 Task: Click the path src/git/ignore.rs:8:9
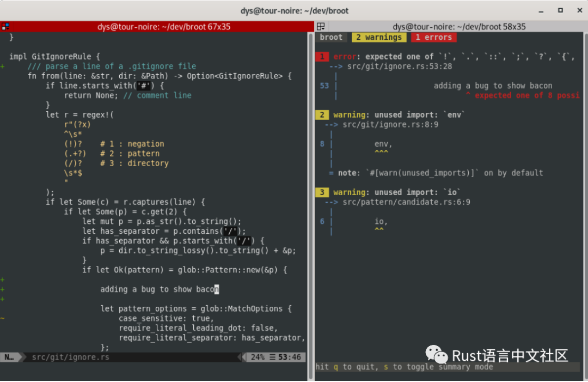[390, 125]
